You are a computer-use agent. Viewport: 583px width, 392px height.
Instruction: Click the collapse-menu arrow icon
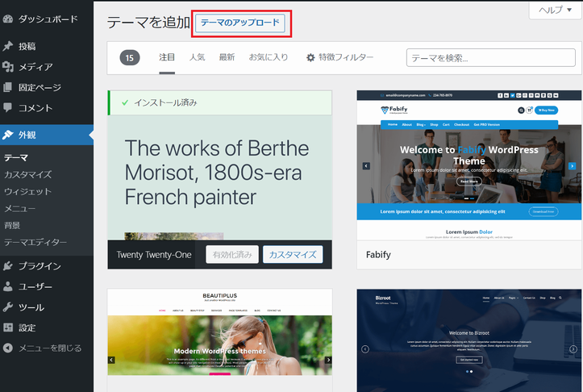point(8,348)
